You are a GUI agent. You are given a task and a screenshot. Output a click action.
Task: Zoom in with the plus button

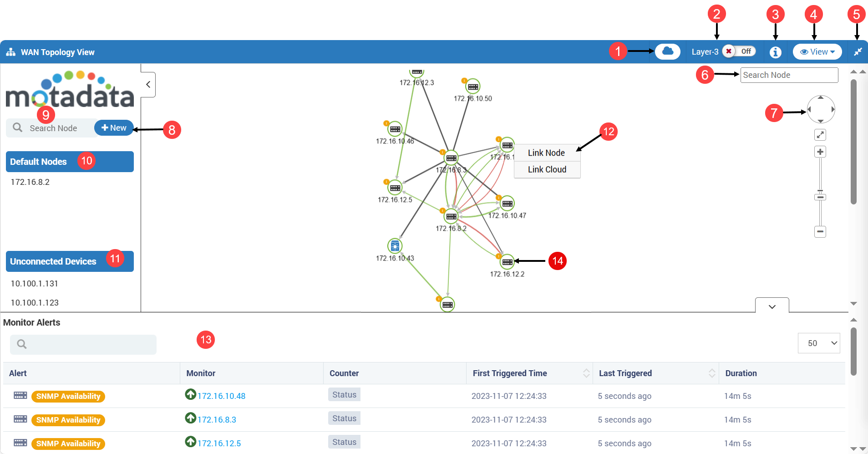tap(820, 152)
